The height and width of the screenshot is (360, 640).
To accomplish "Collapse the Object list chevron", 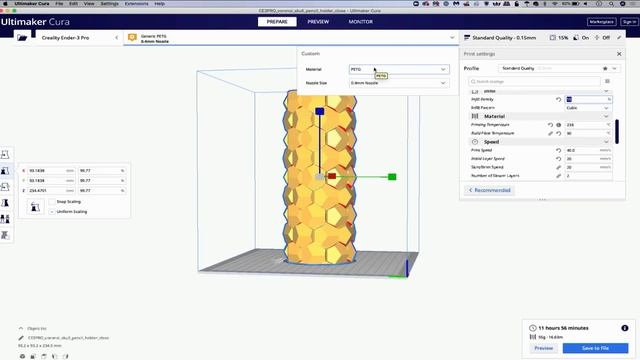I will [21, 328].
